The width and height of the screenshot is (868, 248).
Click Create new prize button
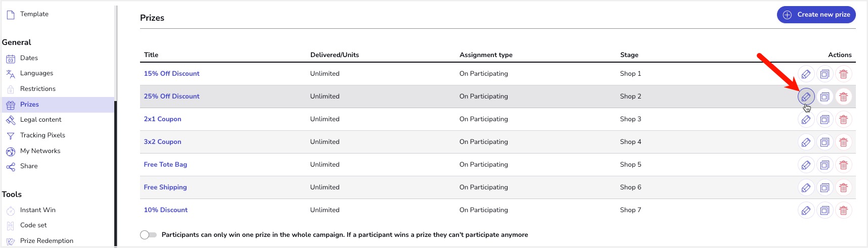pos(816,15)
